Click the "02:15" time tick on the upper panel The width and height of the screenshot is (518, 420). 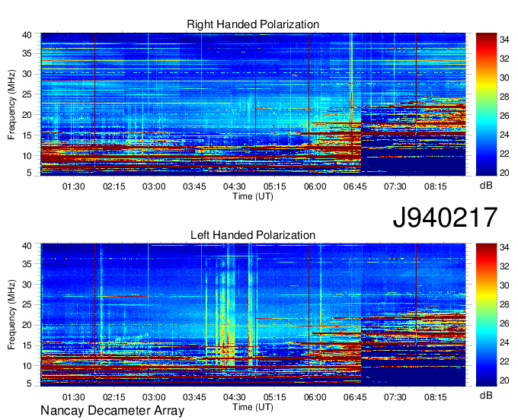[x=114, y=186]
